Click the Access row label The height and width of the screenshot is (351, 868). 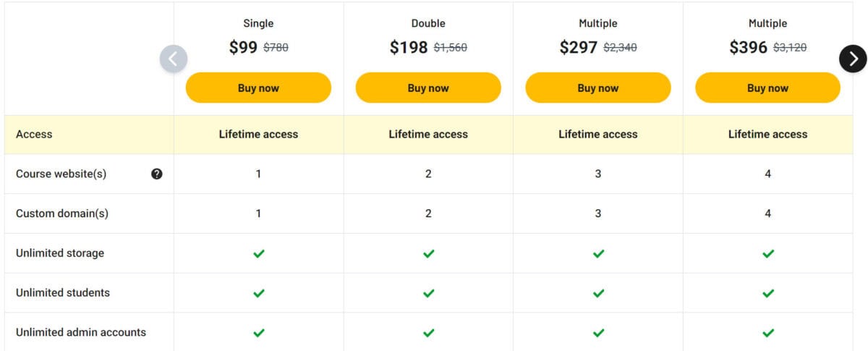click(x=34, y=134)
